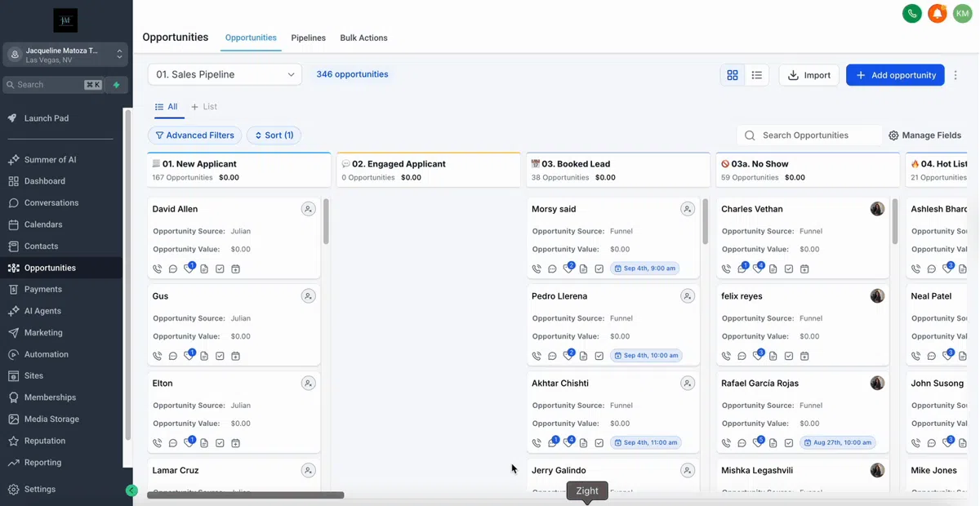Screen dimensions: 980x506
Task: Click Charles Vethan owner avatar
Action: pos(877,209)
